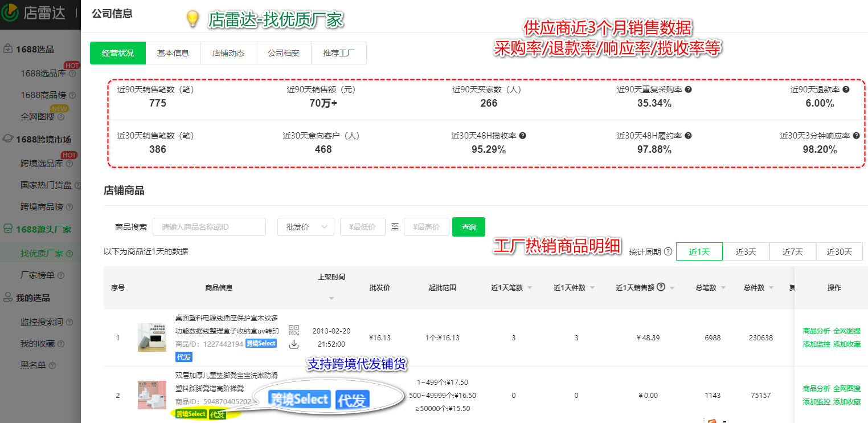
Task: Click the download icon for product 1227442194
Action: click(294, 345)
